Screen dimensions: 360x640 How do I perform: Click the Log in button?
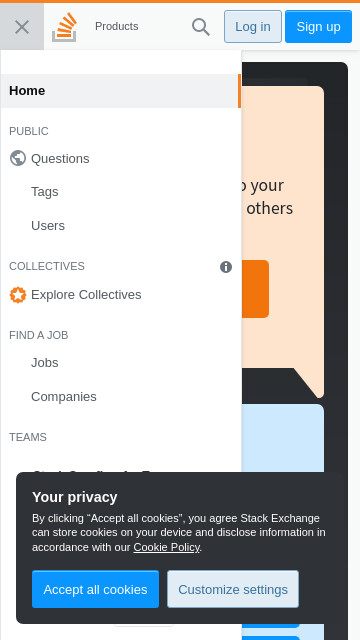[x=253, y=27]
